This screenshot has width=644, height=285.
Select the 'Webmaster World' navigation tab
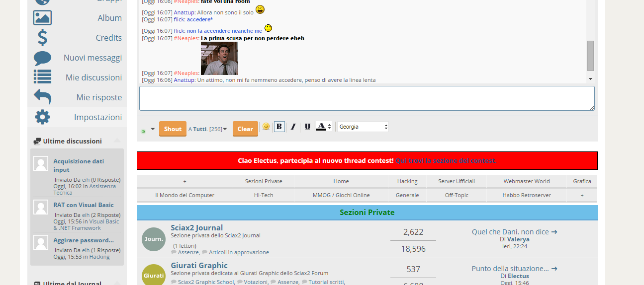[527, 181]
